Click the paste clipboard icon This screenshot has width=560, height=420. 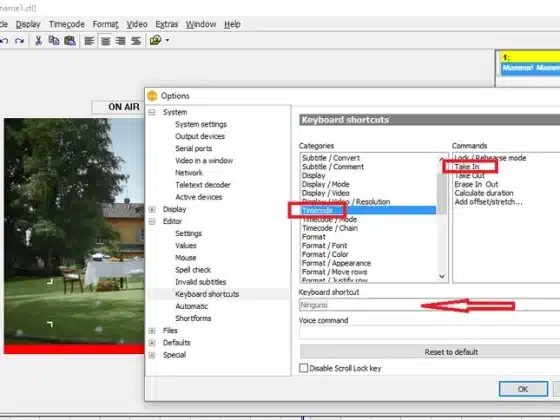(x=70, y=41)
